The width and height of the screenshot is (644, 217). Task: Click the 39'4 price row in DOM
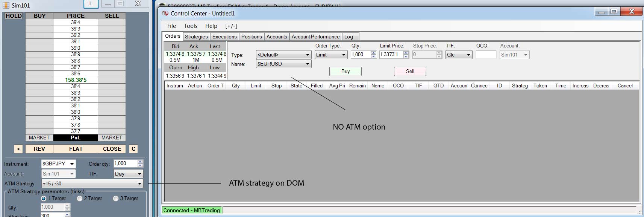(x=76, y=22)
